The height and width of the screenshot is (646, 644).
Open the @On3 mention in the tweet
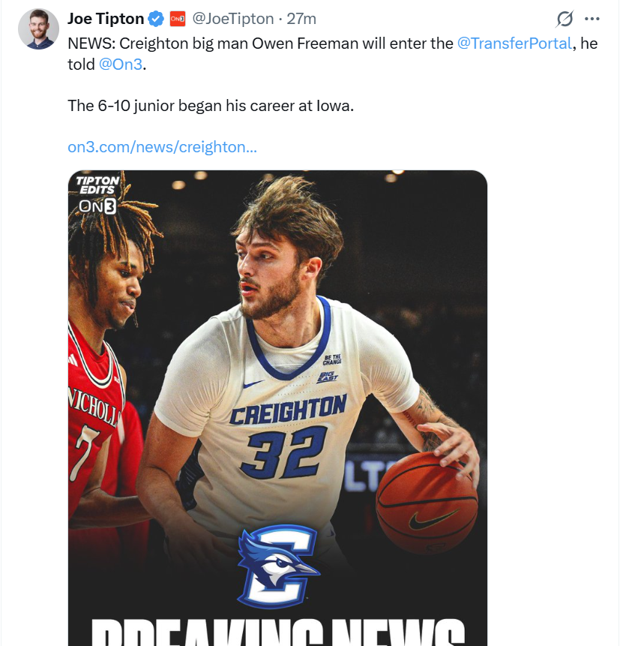[120, 65]
